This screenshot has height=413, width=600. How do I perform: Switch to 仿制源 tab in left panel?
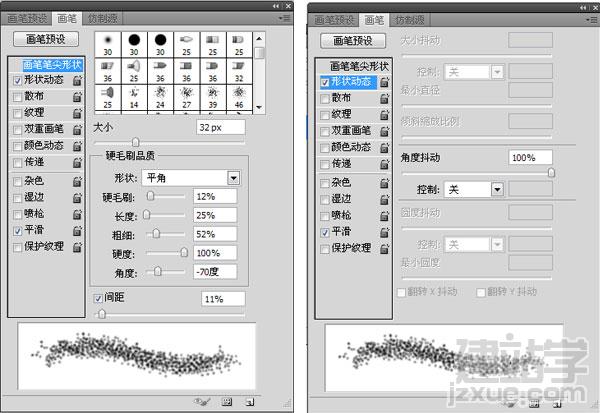103,18
